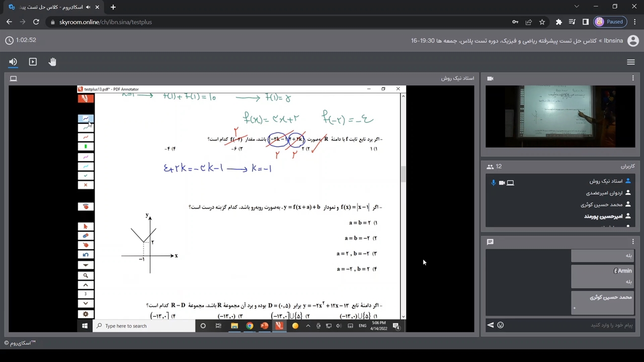The width and height of the screenshot is (644, 362).
Task: Open the chat panel three-dot options
Action: pos(633,242)
